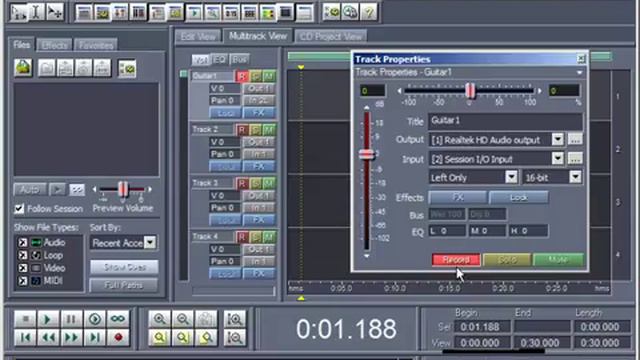Switch to the Edit View tab

coord(198,36)
